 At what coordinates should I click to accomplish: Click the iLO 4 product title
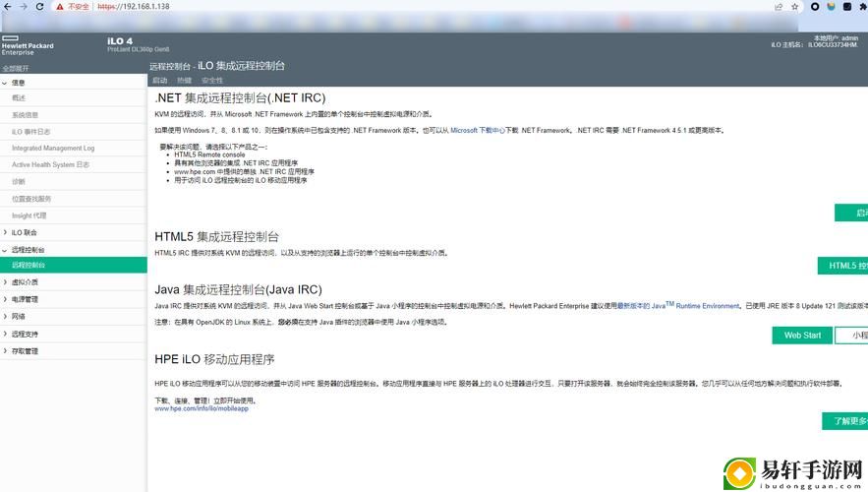(120, 41)
